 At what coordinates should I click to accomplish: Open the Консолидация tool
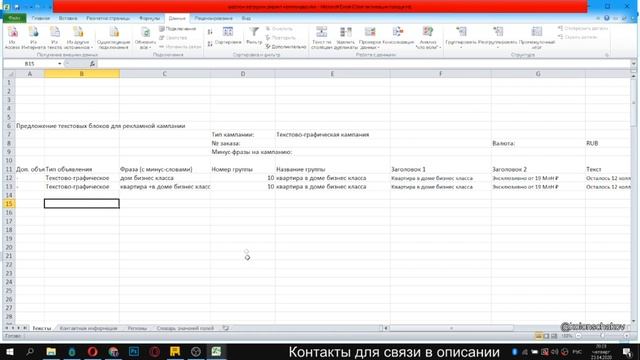[x=398, y=36]
